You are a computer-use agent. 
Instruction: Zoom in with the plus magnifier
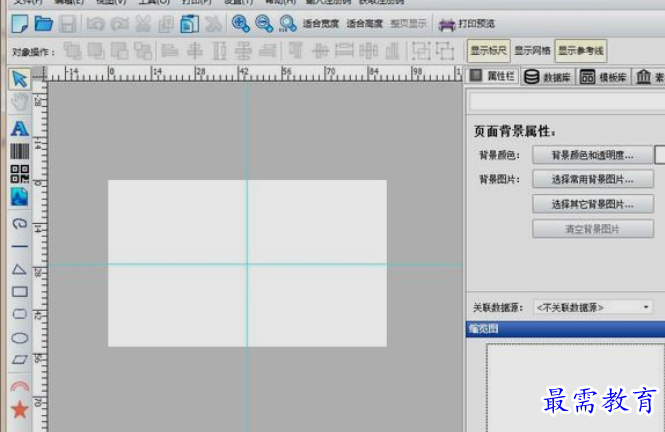pyautogui.click(x=240, y=24)
